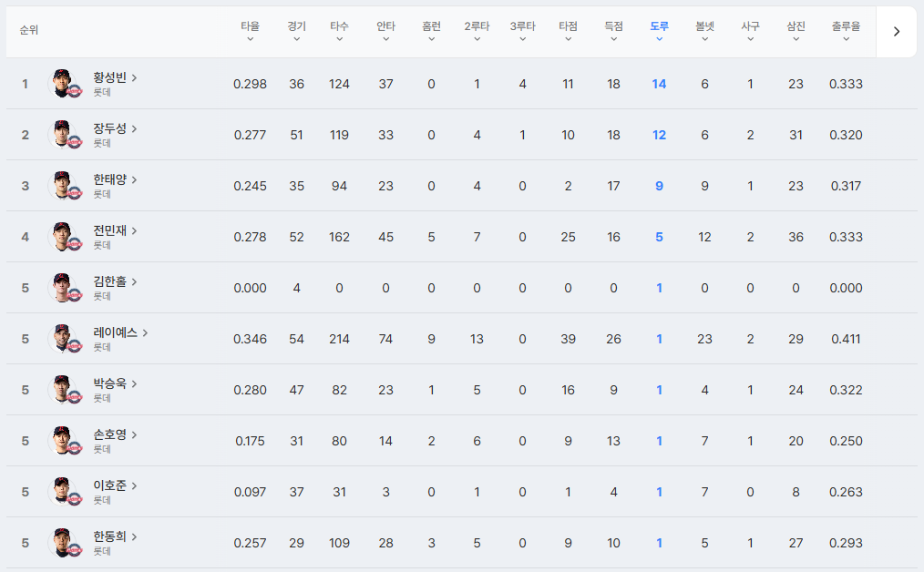
Task: Sort by 삼진 column header
Action: pyautogui.click(x=796, y=31)
